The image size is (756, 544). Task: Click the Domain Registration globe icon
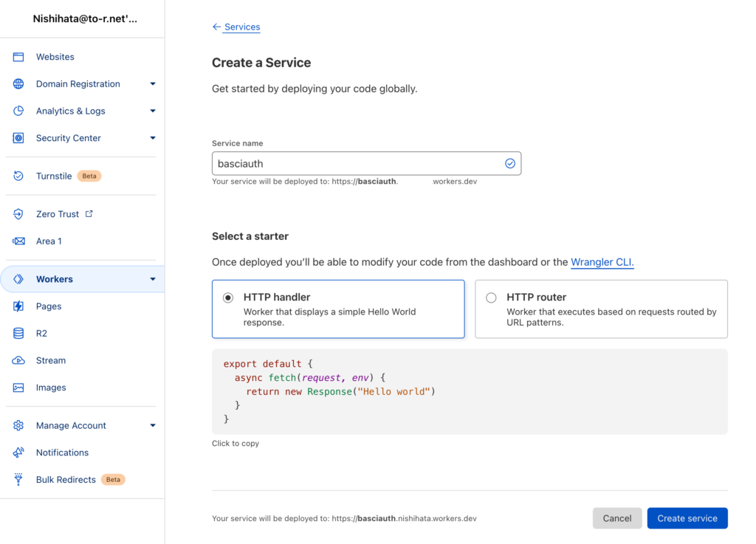[x=18, y=84]
